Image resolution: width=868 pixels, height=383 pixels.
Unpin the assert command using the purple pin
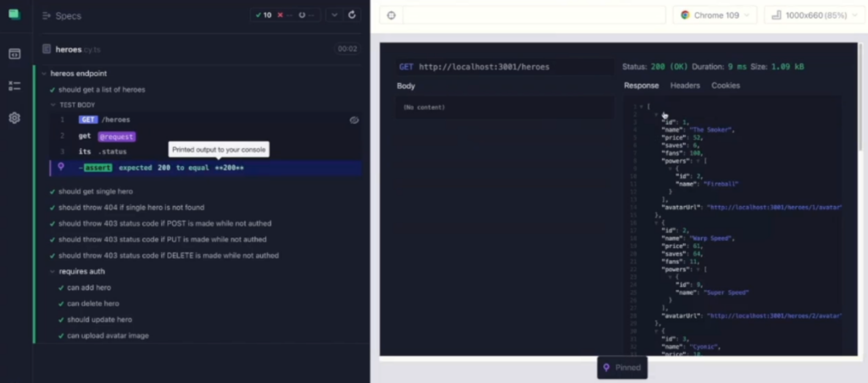(60, 168)
